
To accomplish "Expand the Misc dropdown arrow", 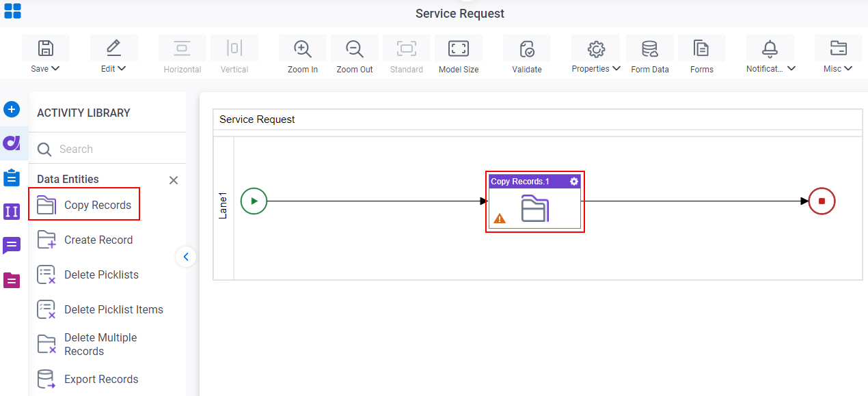I will click(x=848, y=68).
